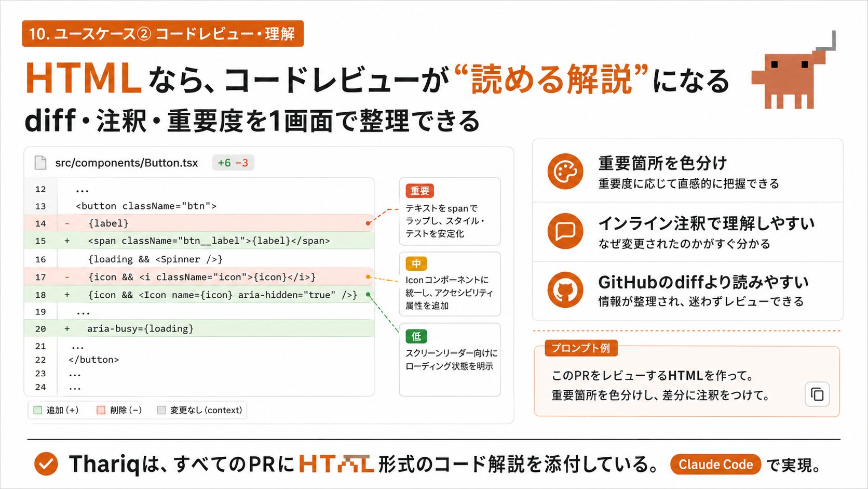Click the prompt text 重要箇所を色分けし、差分に注釈をつけて。
This screenshot has height=489, width=868.
point(661,395)
